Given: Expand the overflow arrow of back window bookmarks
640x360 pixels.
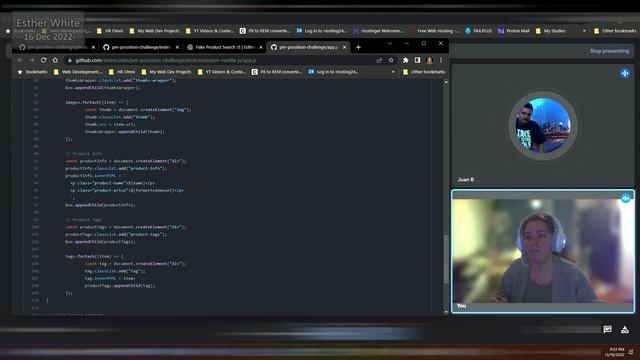Looking at the screenshot, I should click(584, 31).
